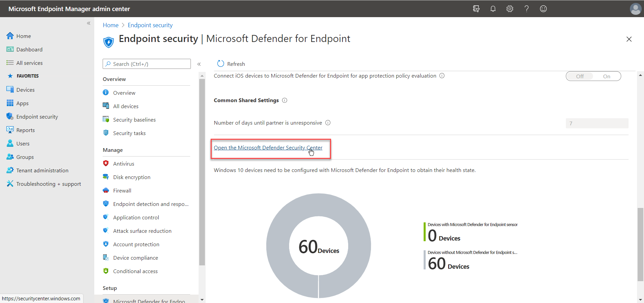The width and height of the screenshot is (644, 303).
Task: Click the Microsoft Endpoint Manager admin center title
Action: pyautogui.click(x=69, y=9)
